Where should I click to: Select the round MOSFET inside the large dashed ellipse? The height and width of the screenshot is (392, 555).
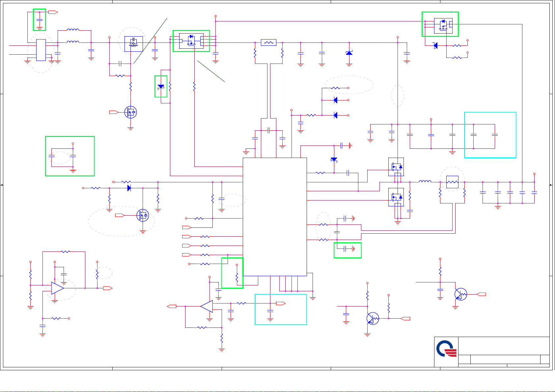click(x=143, y=215)
